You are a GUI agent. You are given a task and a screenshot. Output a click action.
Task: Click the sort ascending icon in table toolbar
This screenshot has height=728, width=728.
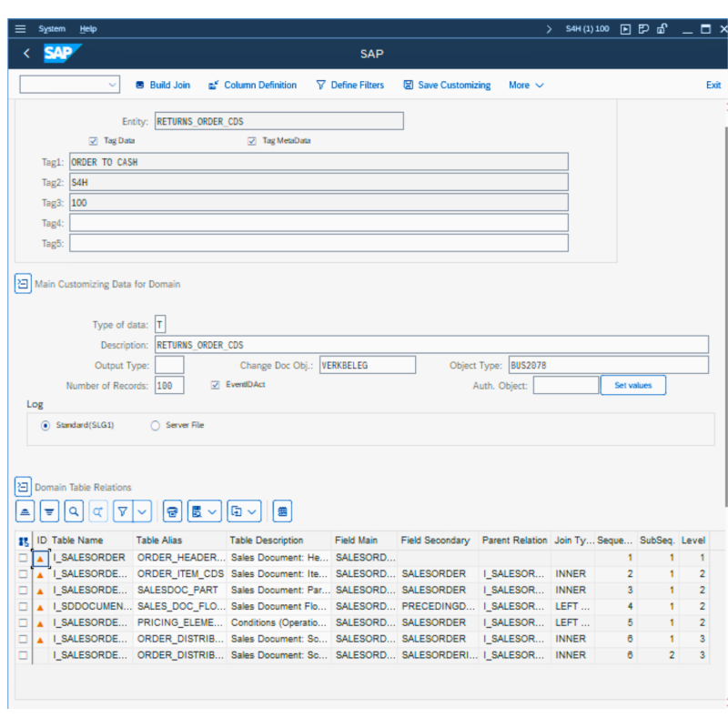point(25,511)
